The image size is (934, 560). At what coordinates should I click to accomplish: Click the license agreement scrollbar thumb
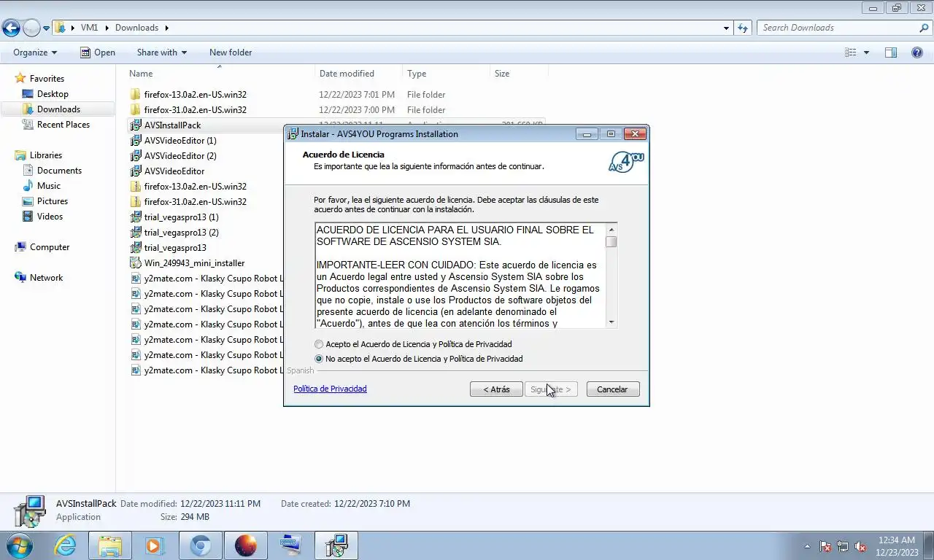[611, 242]
